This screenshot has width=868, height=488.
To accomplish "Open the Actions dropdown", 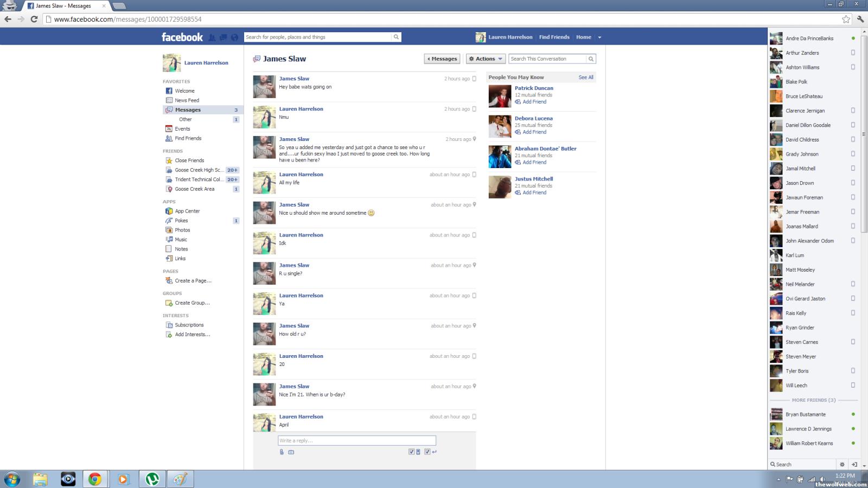I will tap(486, 59).
